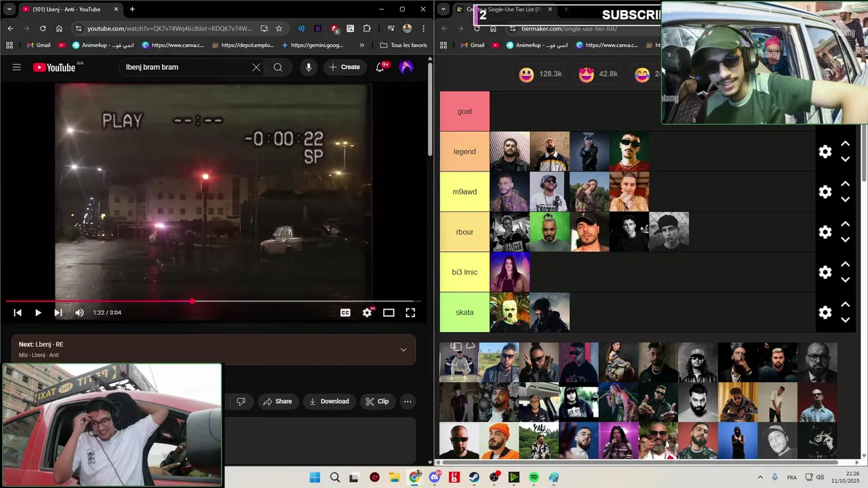
Task: Open YouTube notifications bell
Action: [380, 67]
